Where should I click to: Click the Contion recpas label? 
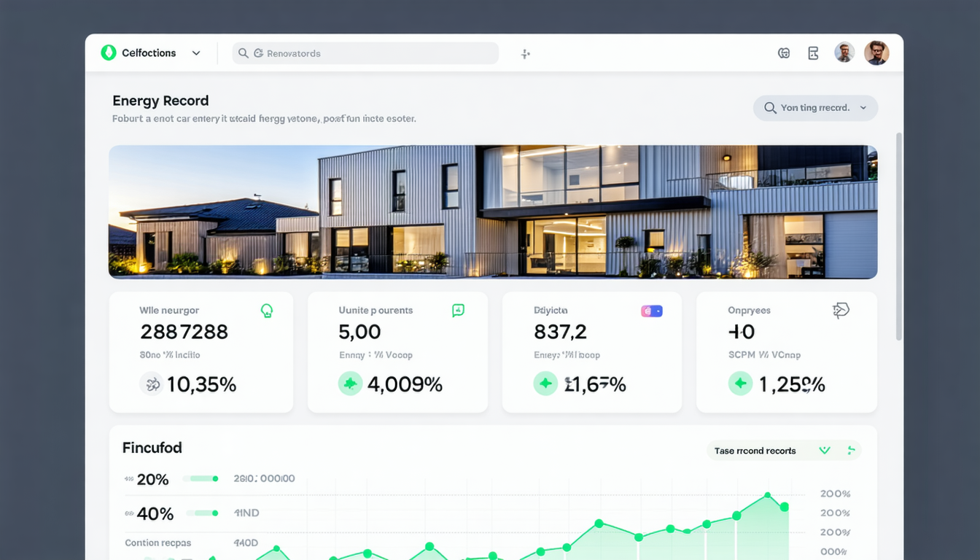tap(158, 543)
